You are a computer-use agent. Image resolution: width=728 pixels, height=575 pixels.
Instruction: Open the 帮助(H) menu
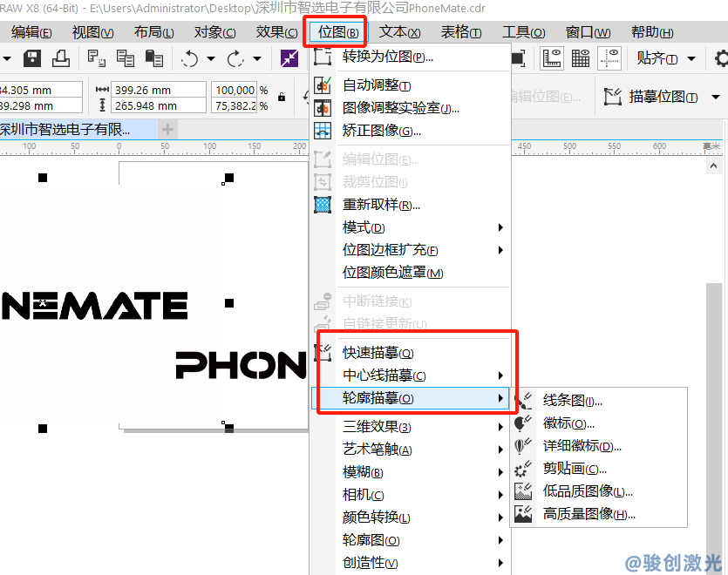pos(652,32)
